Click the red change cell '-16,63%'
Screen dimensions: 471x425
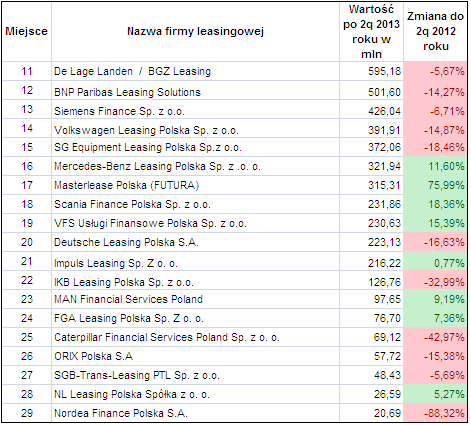[x=435, y=242]
